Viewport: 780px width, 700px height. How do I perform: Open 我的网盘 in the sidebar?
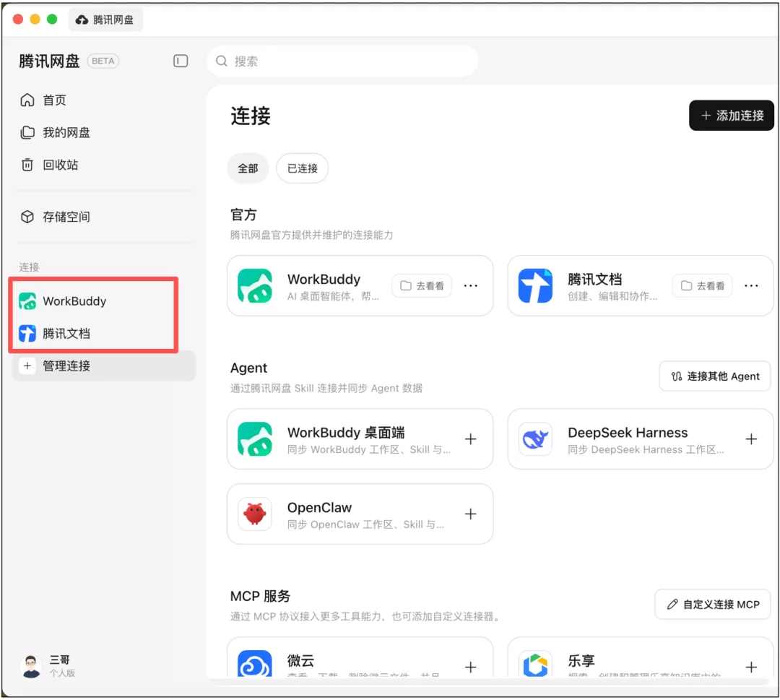[103, 132]
